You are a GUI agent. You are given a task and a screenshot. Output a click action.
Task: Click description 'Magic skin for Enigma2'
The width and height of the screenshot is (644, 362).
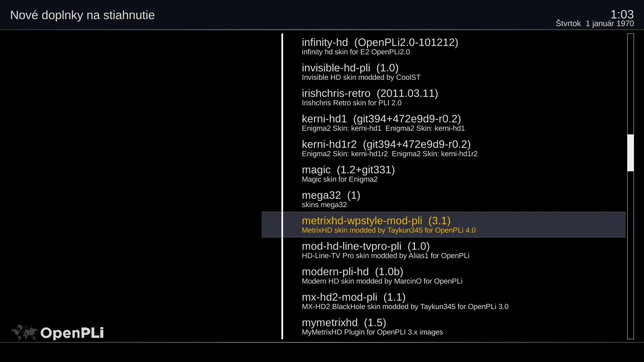coord(340,179)
